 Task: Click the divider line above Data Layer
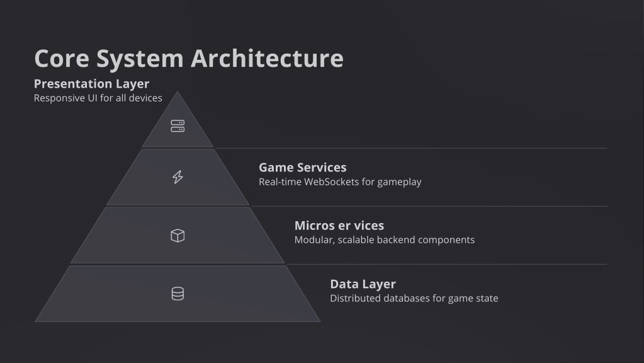447,264
